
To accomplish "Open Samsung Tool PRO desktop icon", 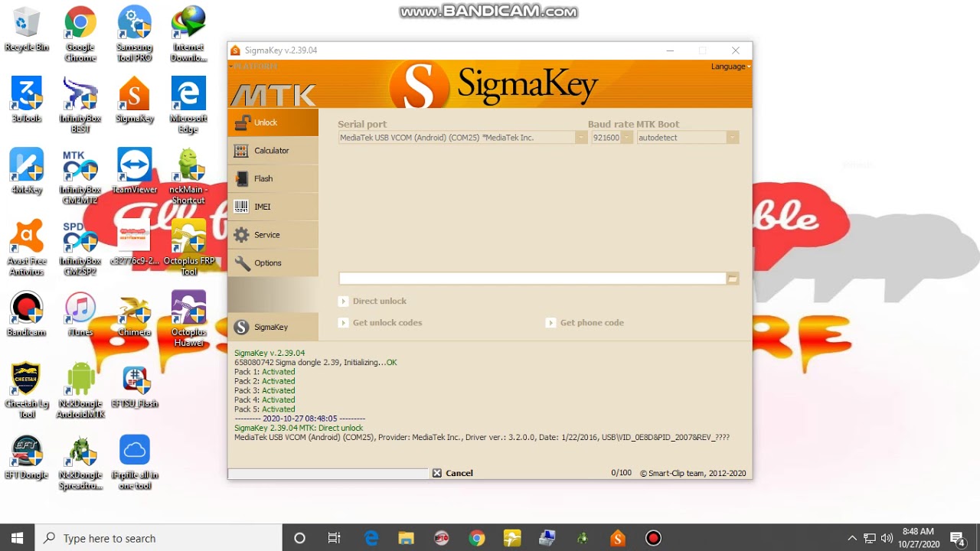I will click(134, 34).
